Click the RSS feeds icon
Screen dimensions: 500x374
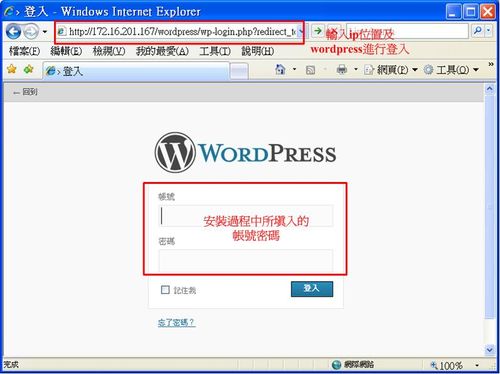coord(310,70)
